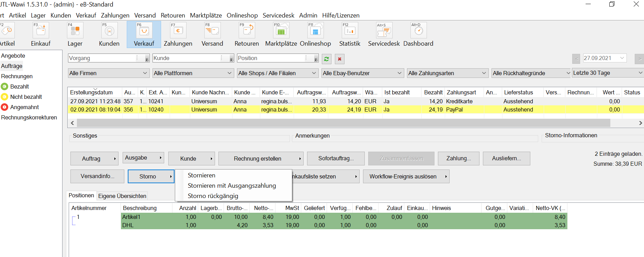Open the Statistik toolbar icon
Viewport: 644px width, 257px height.
(350, 34)
